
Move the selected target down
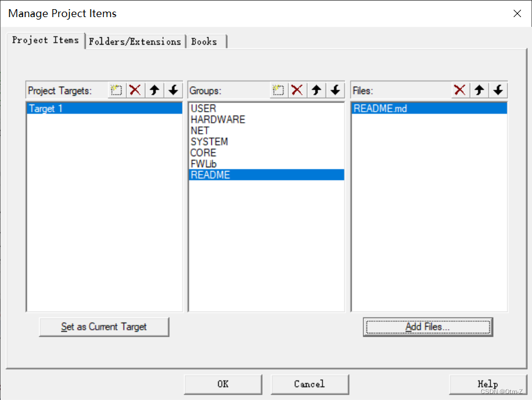[173, 90]
